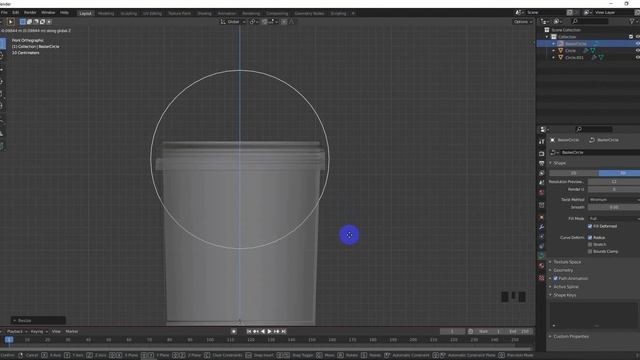Enable the Stretch checkbox
640x360 pixels.
[x=590, y=244]
